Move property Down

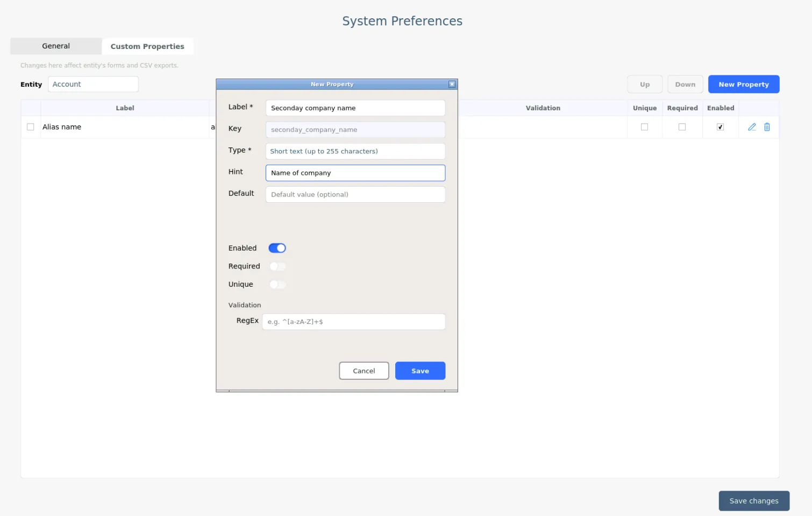tap(685, 84)
